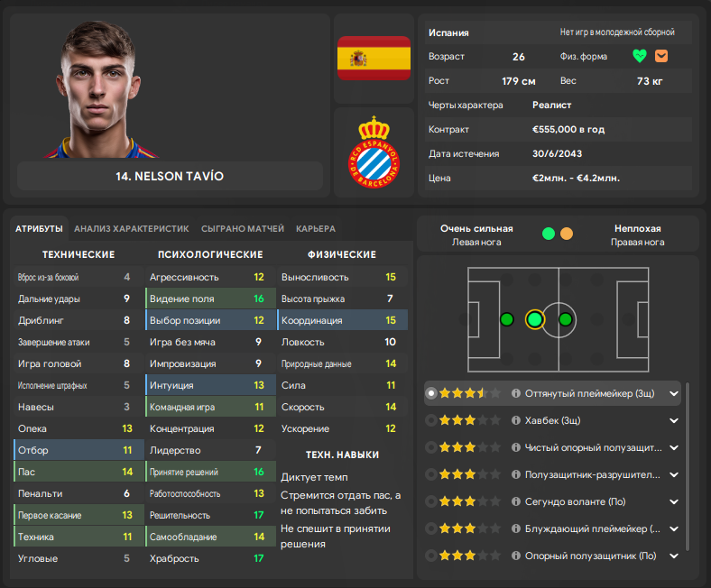Click the highlighted central pitch position marker
Image resolution: width=711 pixels, height=588 pixels.
coord(535,319)
